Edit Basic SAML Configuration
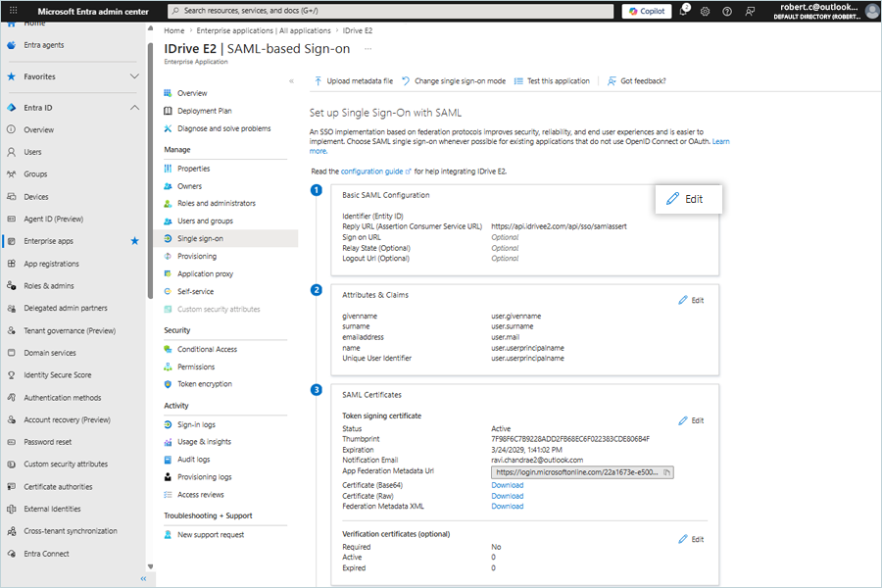The height and width of the screenshot is (588, 882). (x=689, y=199)
